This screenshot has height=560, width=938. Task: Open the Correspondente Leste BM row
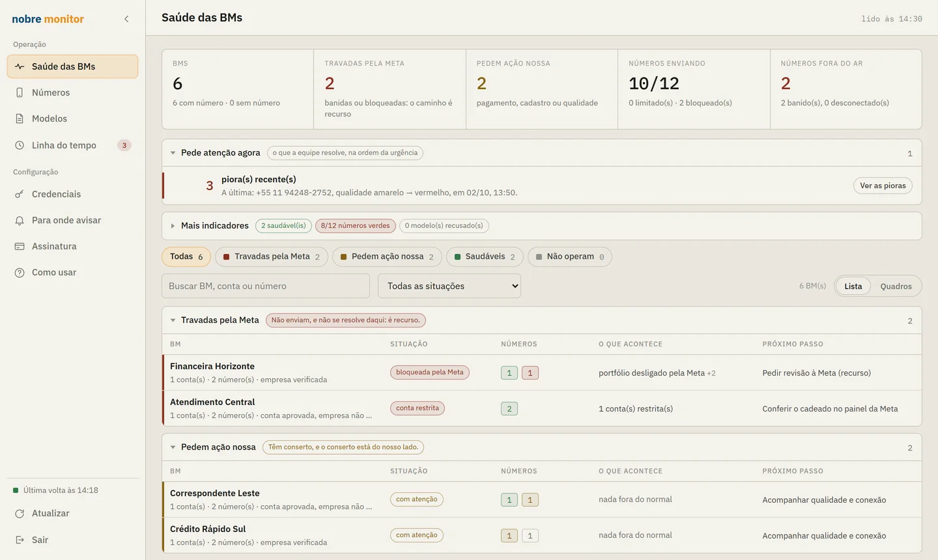[542, 499]
